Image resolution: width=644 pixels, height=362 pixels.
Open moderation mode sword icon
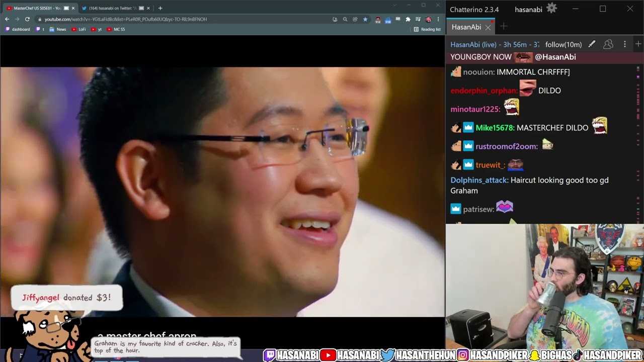coord(592,44)
